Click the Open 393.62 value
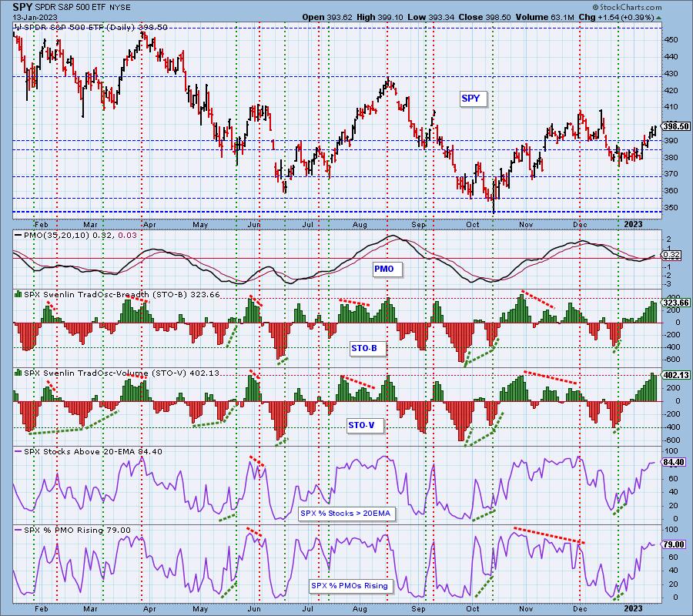 click(x=327, y=17)
